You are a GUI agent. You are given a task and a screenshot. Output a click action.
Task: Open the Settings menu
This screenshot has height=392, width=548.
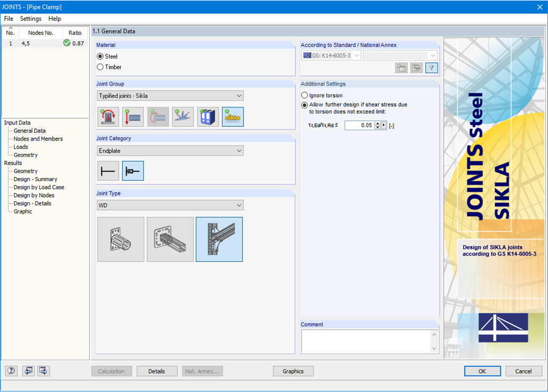pos(31,18)
